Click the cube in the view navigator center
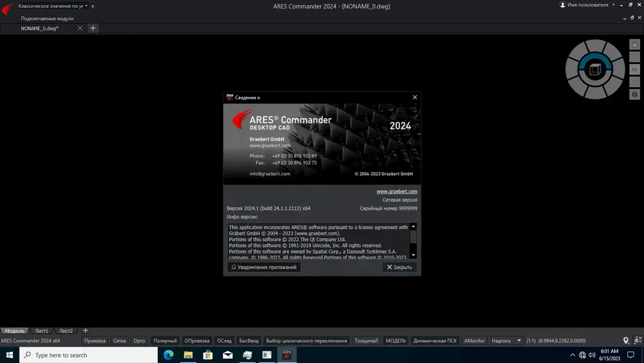The image size is (644, 363). coord(594,70)
